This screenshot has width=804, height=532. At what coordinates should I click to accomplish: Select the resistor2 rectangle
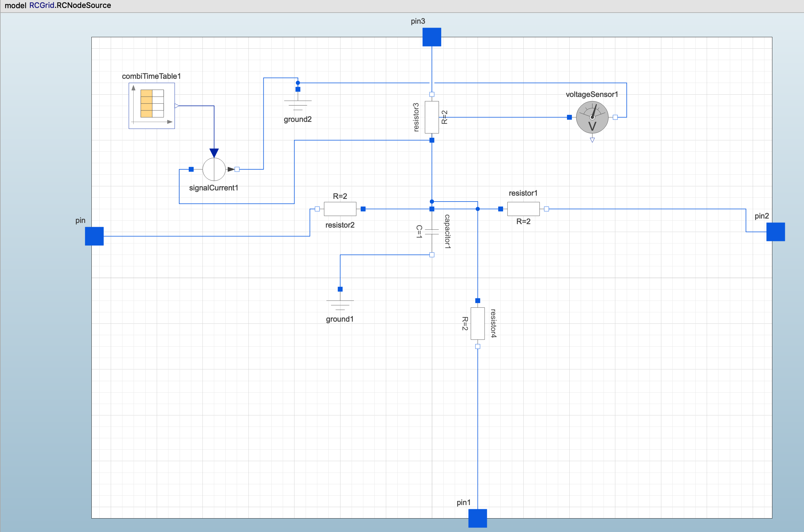click(x=340, y=209)
